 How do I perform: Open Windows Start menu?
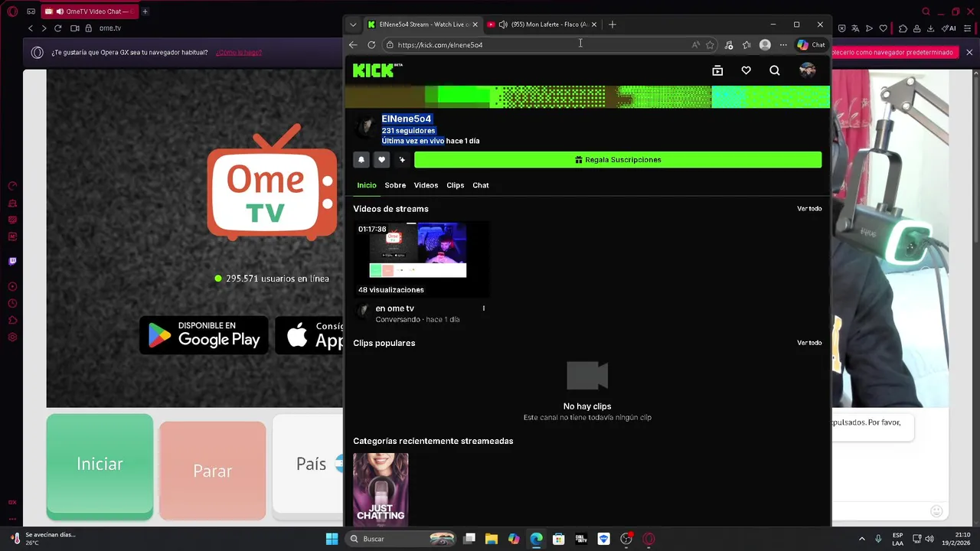(x=332, y=539)
